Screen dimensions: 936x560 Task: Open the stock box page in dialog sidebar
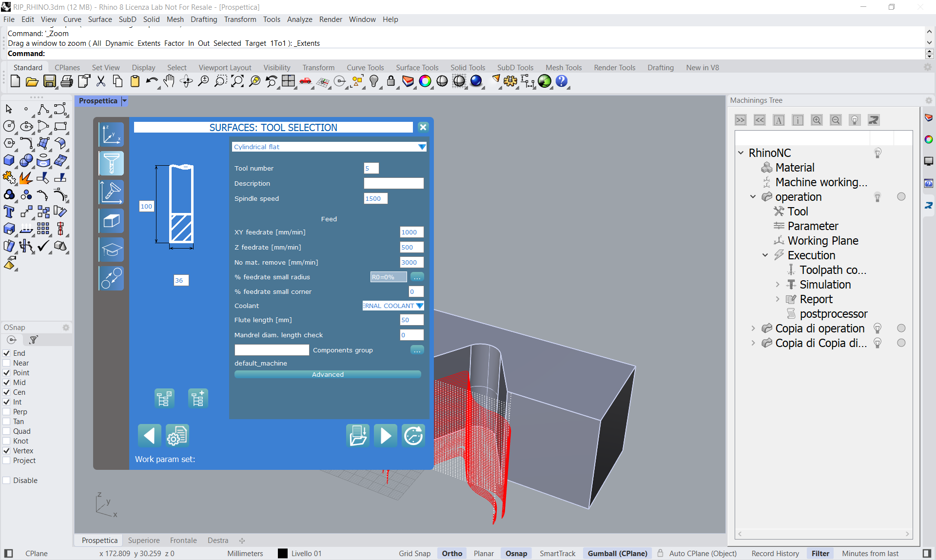pos(111,221)
